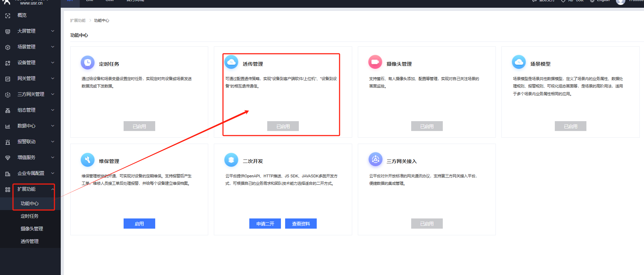Collapse the 扩展功能 menu chevron
Viewport: 644px width, 275px height.
tap(53, 189)
